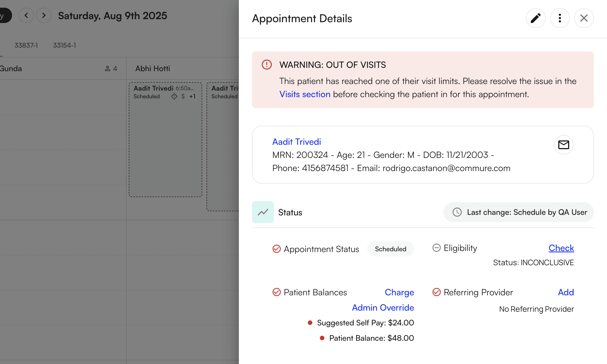Open the Scheduled appointment status chip

[390, 249]
